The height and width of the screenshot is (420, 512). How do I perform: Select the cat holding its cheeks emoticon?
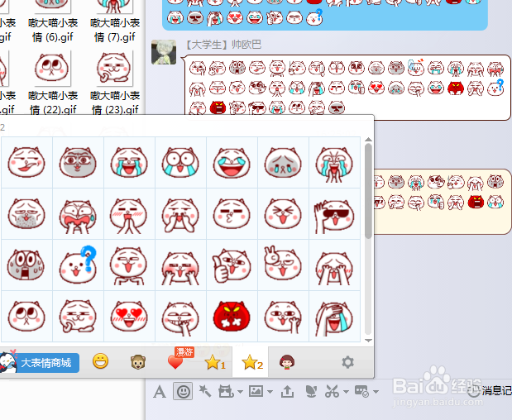click(x=180, y=214)
